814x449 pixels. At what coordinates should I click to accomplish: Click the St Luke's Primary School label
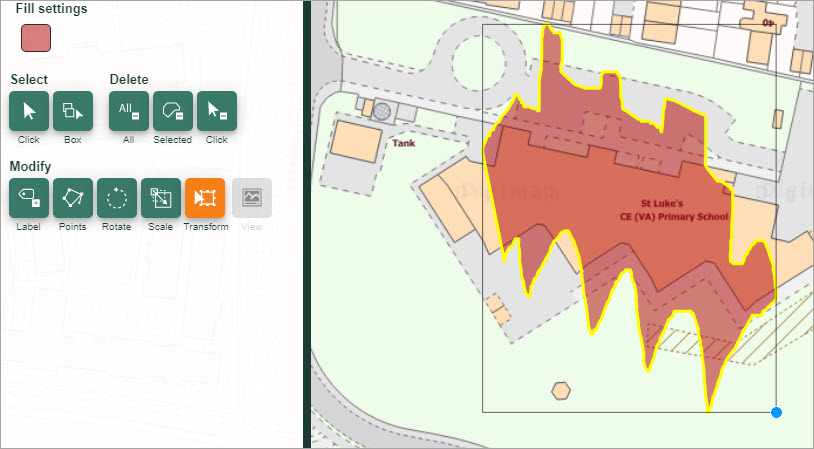click(674, 209)
